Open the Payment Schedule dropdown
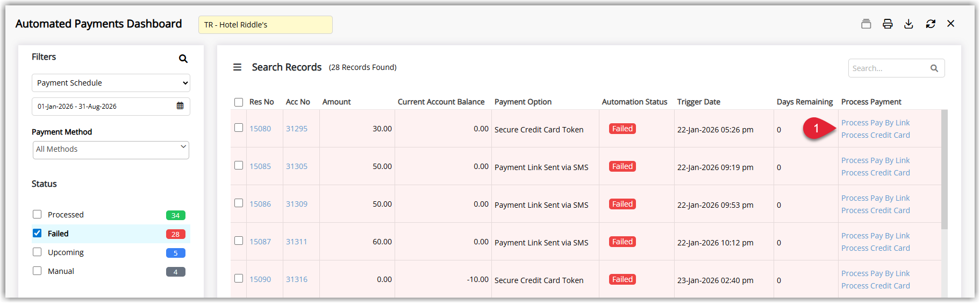The width and height of the screenshot is (980, 303). [111, 83]
